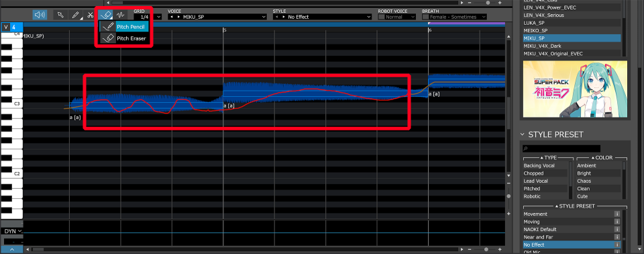Open the STYLE dropdown showing No Effect
Viewport: 644px width, 254px height.
pyautogui.click(x=323, y=17)
